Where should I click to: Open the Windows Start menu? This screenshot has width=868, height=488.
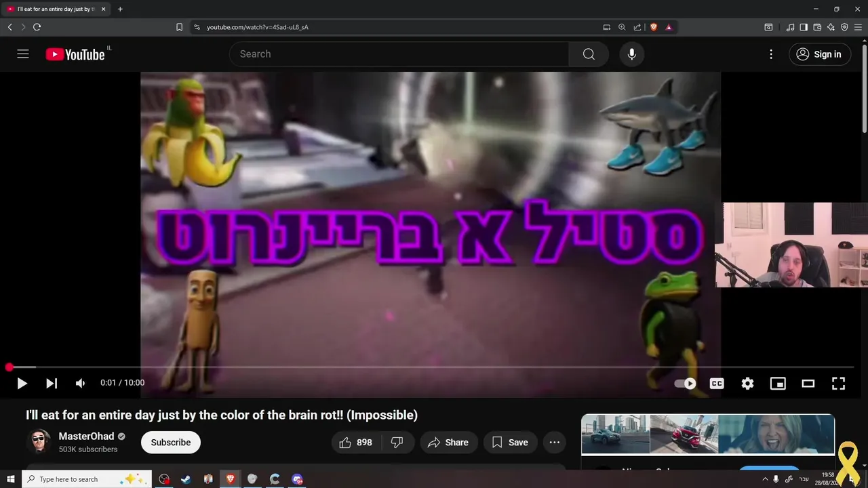pyautogui.click(x=10, y=479)
